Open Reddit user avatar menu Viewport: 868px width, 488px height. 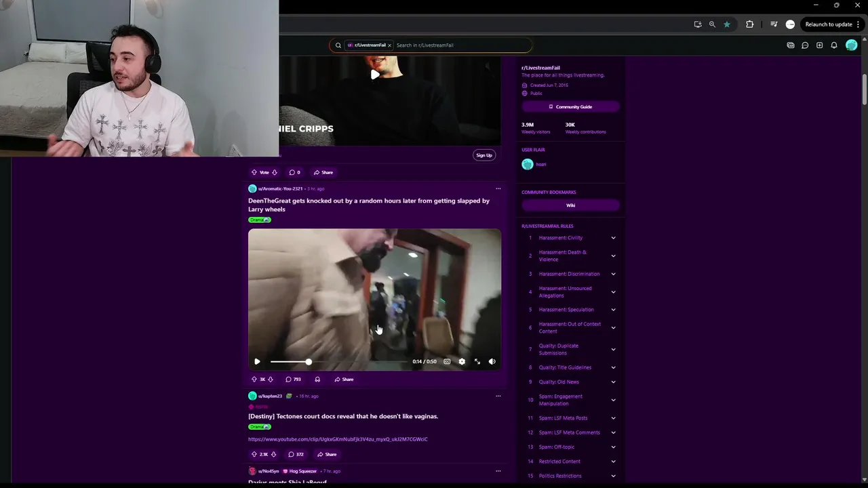852,45
